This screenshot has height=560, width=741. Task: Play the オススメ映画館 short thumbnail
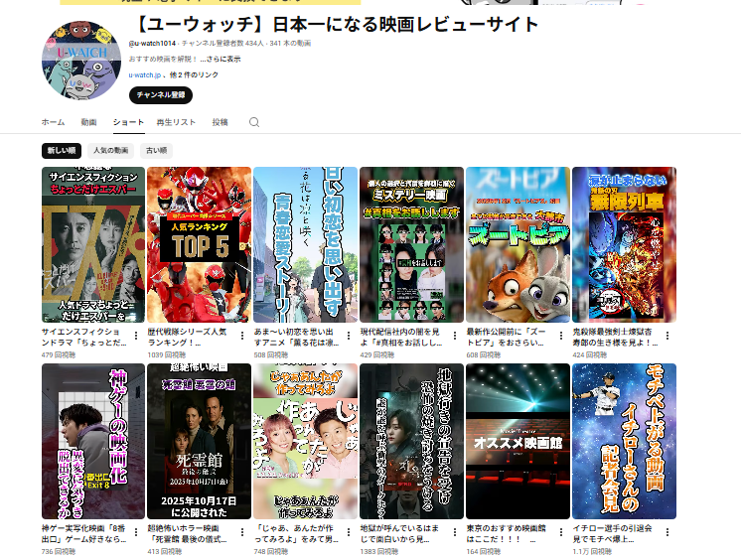click(518, 441)
